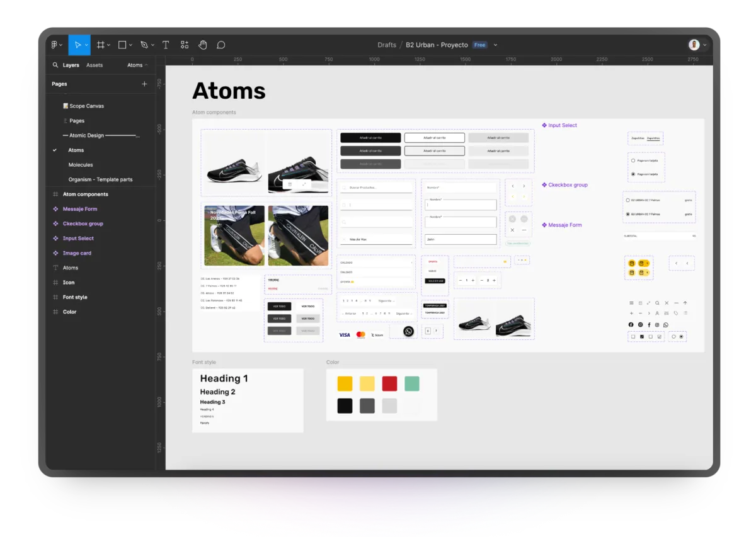Click the search icon in the Layers panel
Image resolution: width=756 pixels, height=537 pixels.
pos(55,65)
